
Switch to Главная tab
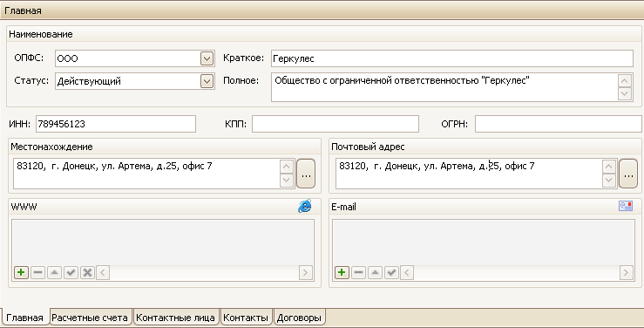click(x=24, y=318)
